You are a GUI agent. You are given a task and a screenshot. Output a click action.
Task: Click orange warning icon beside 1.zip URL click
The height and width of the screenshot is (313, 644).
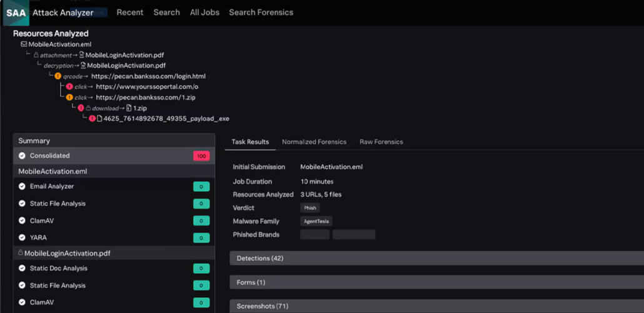(69, 98)
